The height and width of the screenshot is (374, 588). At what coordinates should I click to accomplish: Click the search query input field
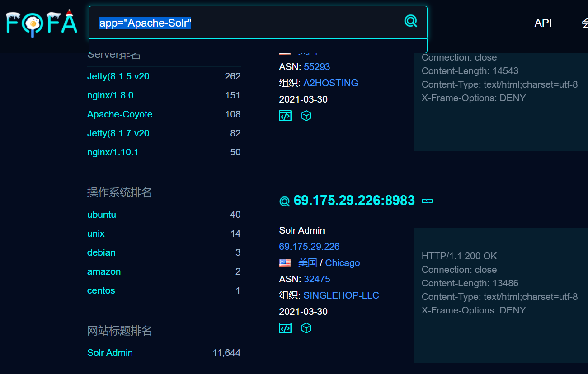[249, 23]
